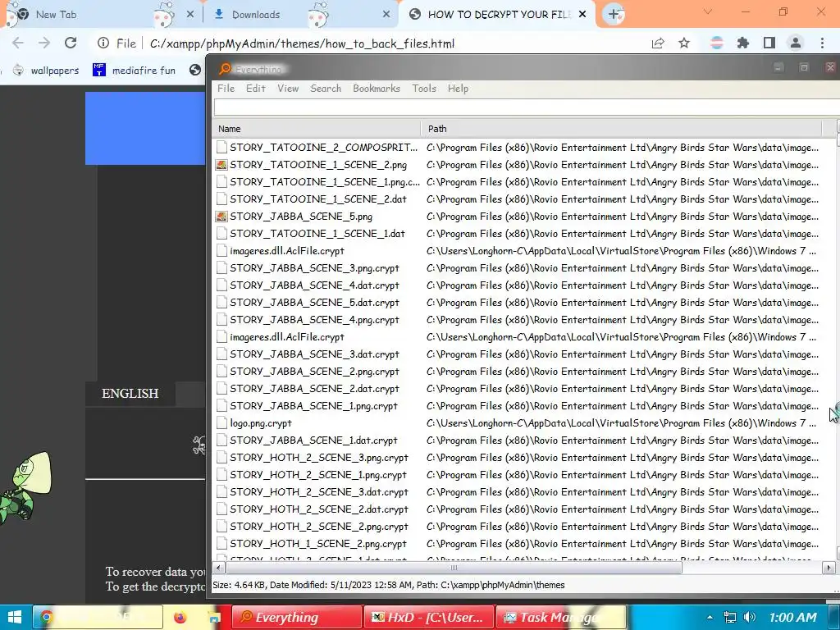Open Chrome extensions puzzle icon
The width and height of the screenshot is (840, 630).
pos(743,43)
